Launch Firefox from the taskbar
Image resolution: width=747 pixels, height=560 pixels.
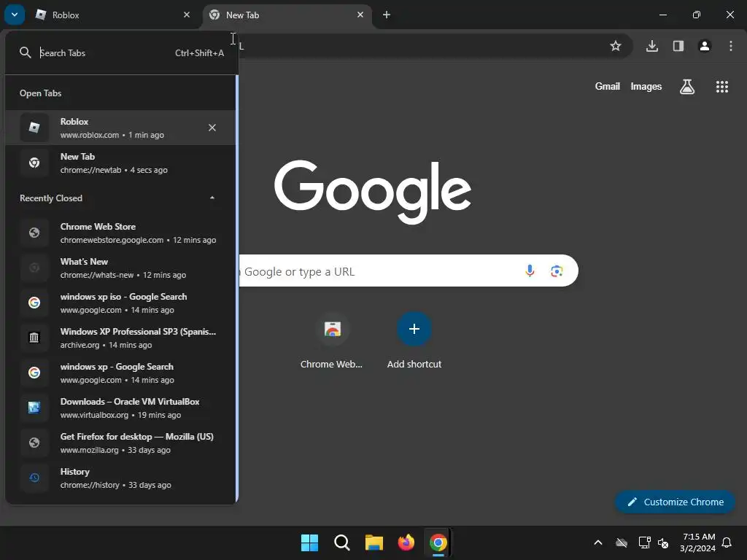(406, 542)
